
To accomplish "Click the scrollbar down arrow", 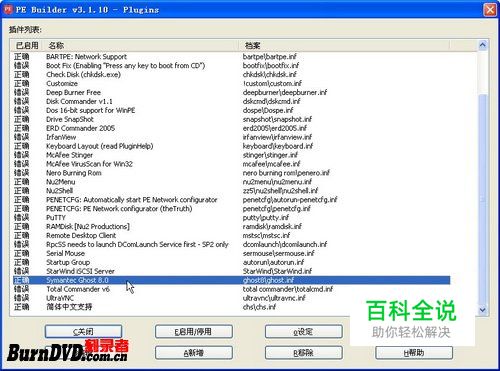I will [483, 310].
